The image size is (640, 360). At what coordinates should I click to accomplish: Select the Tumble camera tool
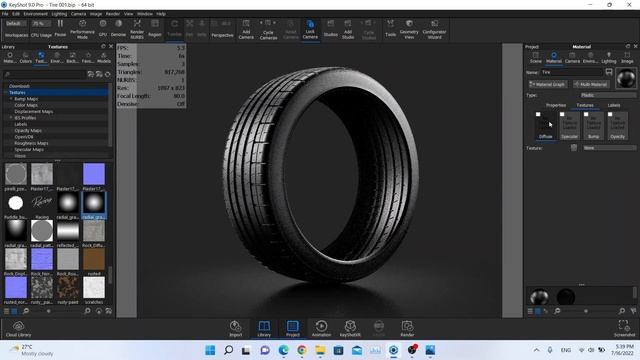point(174,28)
